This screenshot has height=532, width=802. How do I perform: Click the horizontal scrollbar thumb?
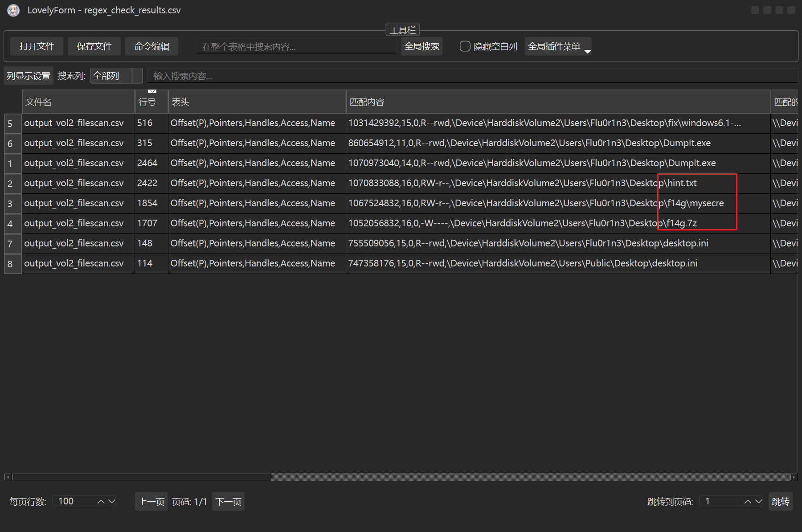point(142,477)
